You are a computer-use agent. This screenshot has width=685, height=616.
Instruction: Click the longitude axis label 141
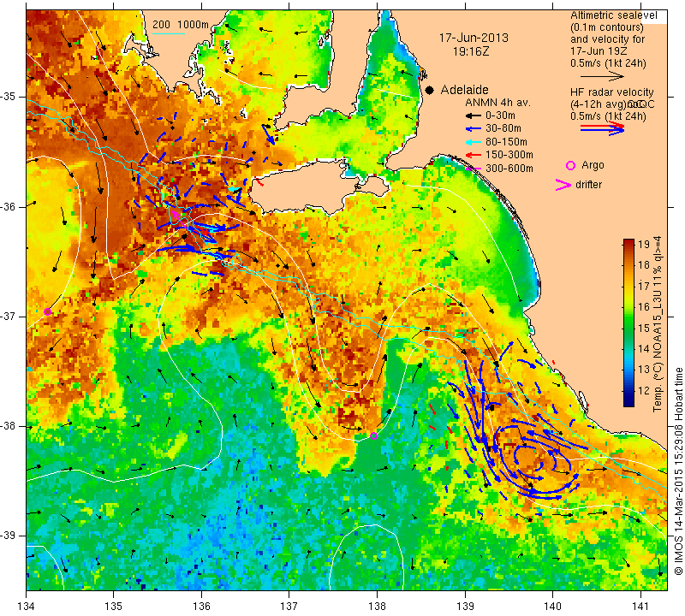[x=640, y=607]
